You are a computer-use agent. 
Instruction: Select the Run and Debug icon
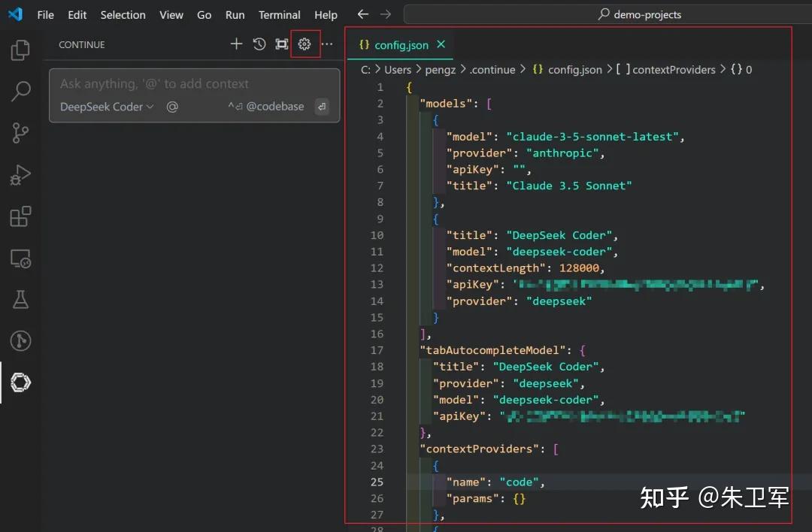[20, 175]
